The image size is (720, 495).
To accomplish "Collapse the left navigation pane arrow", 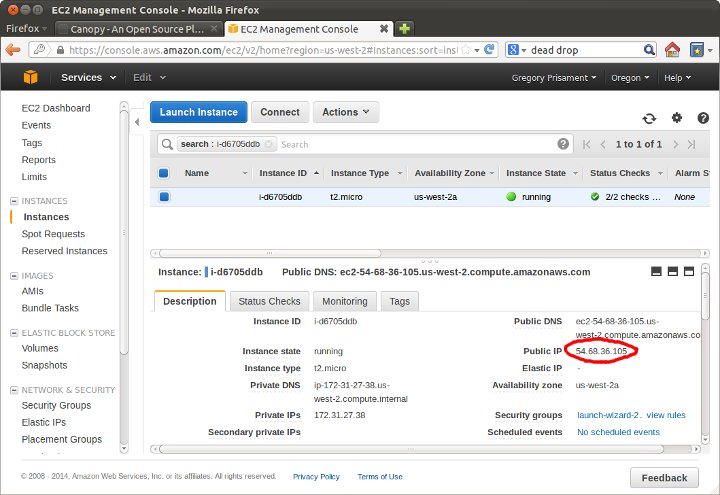I will click(137, 122).
